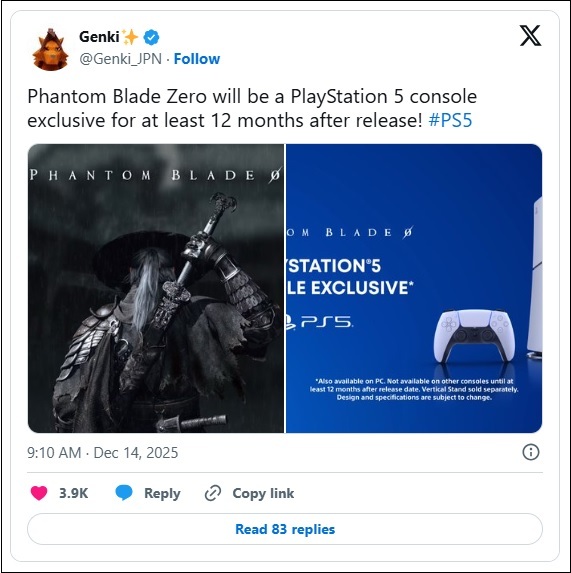Read 83 replies button
This screenshot has width=571, height=573.
285,529
